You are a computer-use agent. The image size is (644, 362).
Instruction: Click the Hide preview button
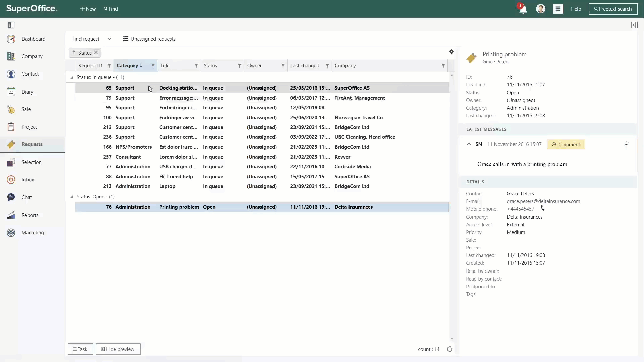click(118, 349)
